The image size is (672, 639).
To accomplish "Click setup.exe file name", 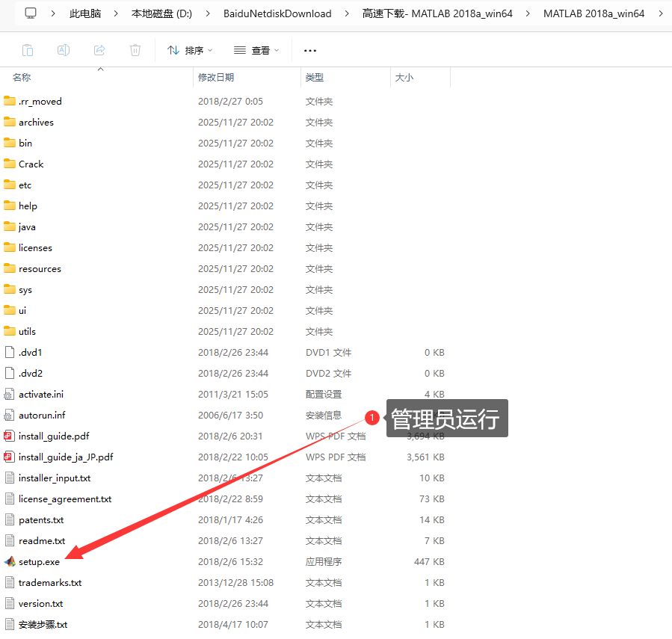I will coord(39,561).
